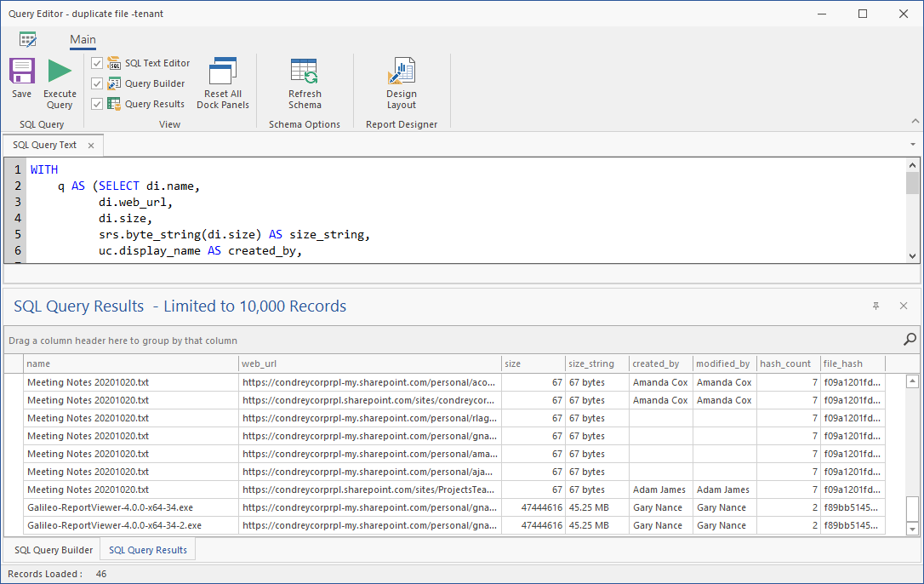The image size is (924, 584).
Task: Close the SQL Query Text tab
Action: pyautogui.click(x=91, y=146)
